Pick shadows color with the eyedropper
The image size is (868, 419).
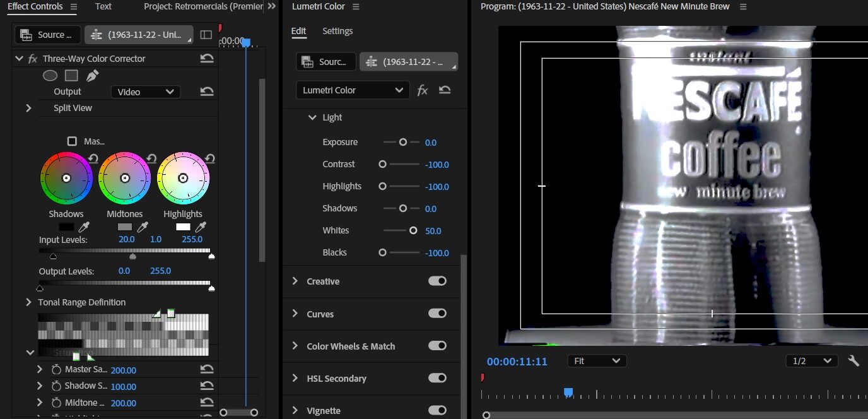(x=83, y=227)
